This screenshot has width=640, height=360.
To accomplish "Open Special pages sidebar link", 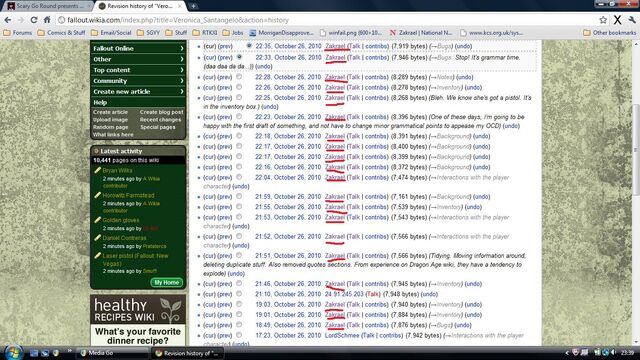I will coord(158,127).
